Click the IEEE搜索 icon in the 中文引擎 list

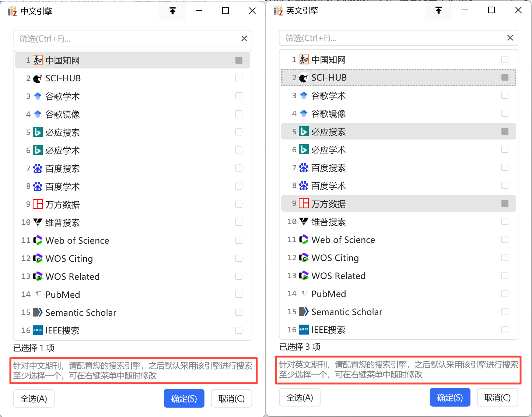(x=38, y=331)
